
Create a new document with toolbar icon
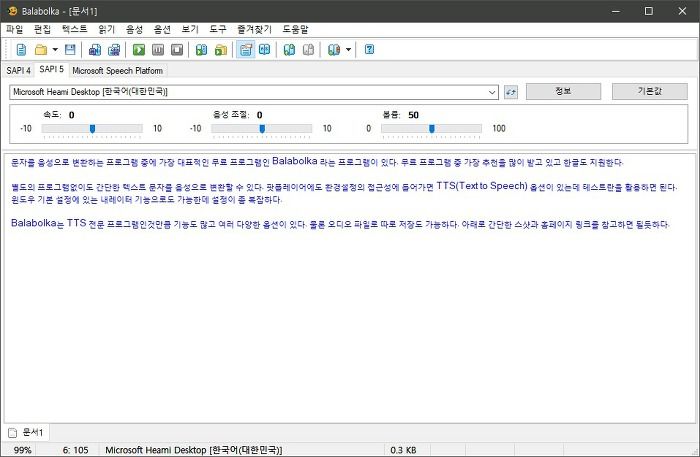click(21, 50)
